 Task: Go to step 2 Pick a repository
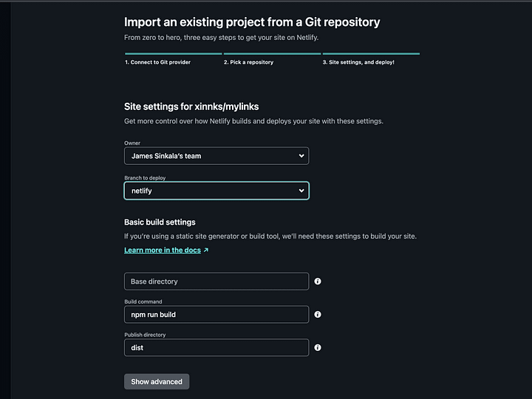click(248, 62)
